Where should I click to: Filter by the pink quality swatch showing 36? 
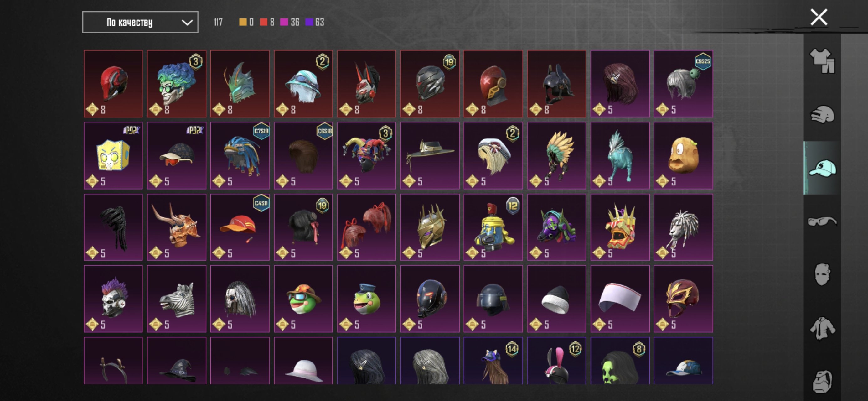pyautogui.click(x=284, y=22)
